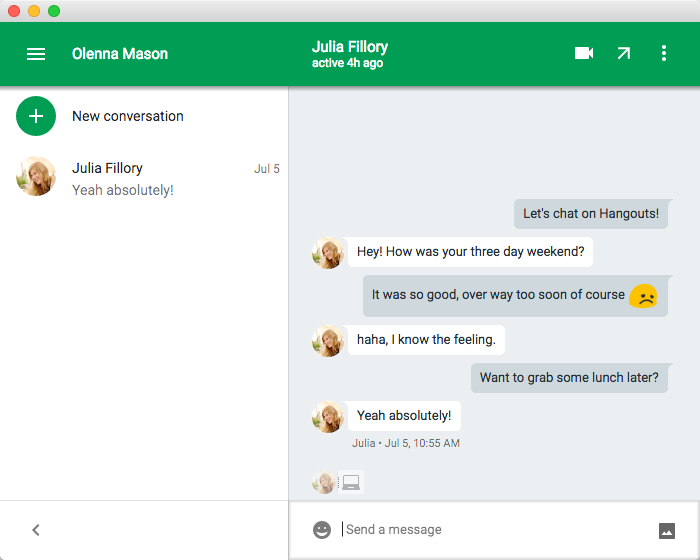Click the "Send a message" input field
700x560 pixels.
coord(490,530)
